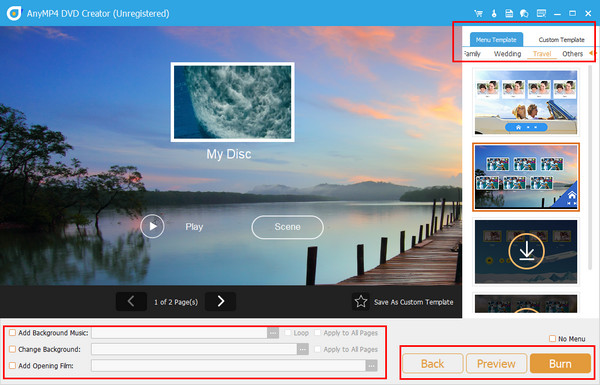Viewport: 600px width, 385px height.
Task: Click Save As Custom Template text
Action: tap(414, 302)
